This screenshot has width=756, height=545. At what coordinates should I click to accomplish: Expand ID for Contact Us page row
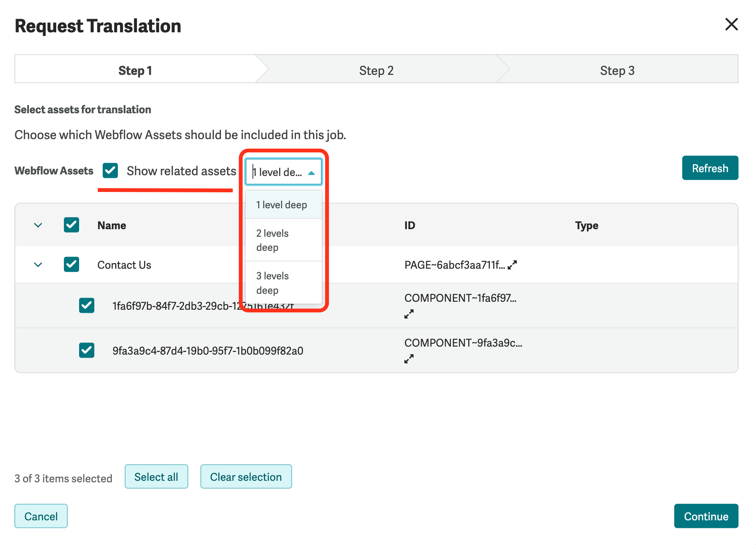(512, 265)
